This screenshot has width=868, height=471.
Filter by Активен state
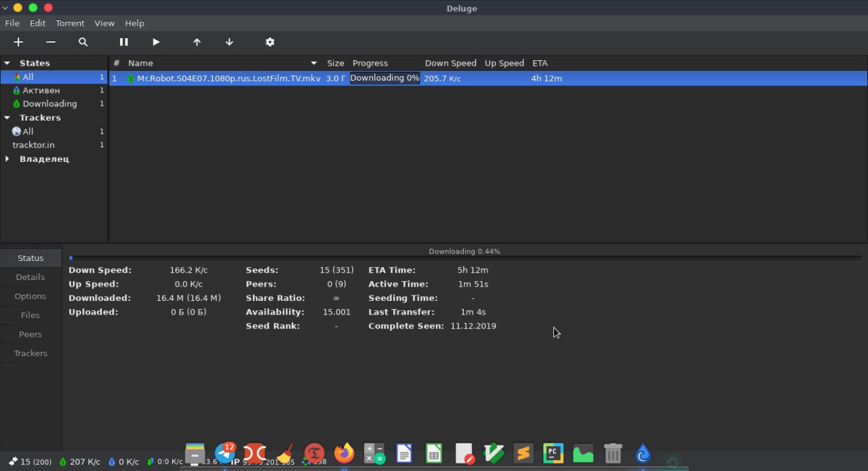pos(54,91)
